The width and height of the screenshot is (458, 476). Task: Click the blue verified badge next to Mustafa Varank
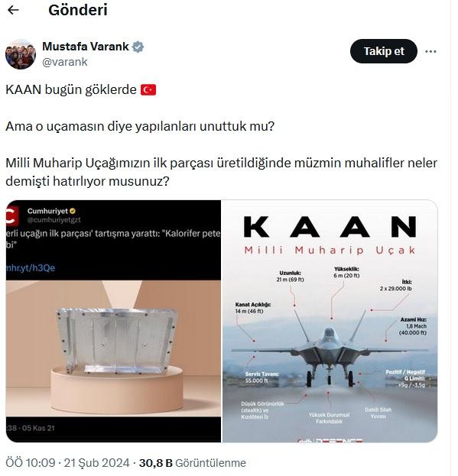[x=138, y=47]
